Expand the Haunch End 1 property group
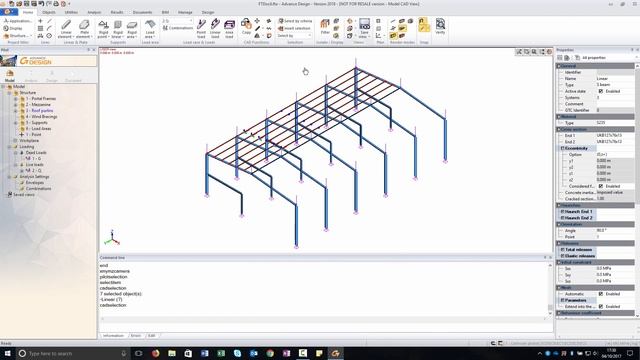Viewport: 640px width, 360px height. (562, 212)
